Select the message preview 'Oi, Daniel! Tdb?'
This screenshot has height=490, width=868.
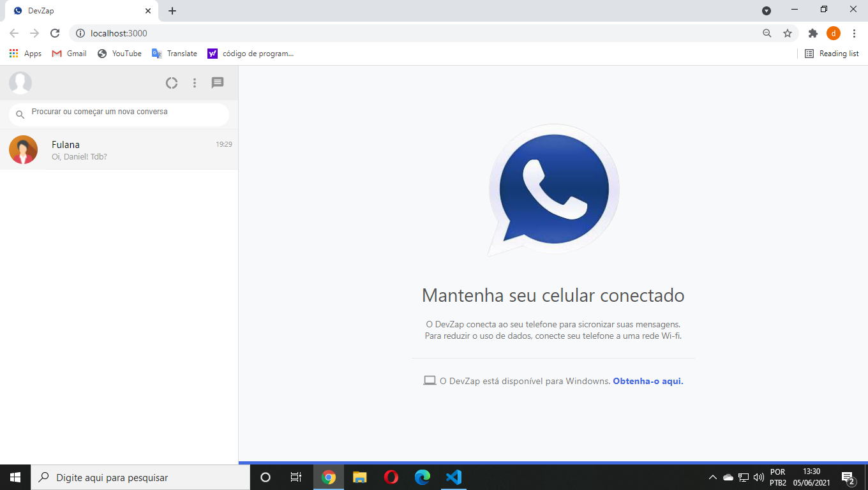(79, 156)
